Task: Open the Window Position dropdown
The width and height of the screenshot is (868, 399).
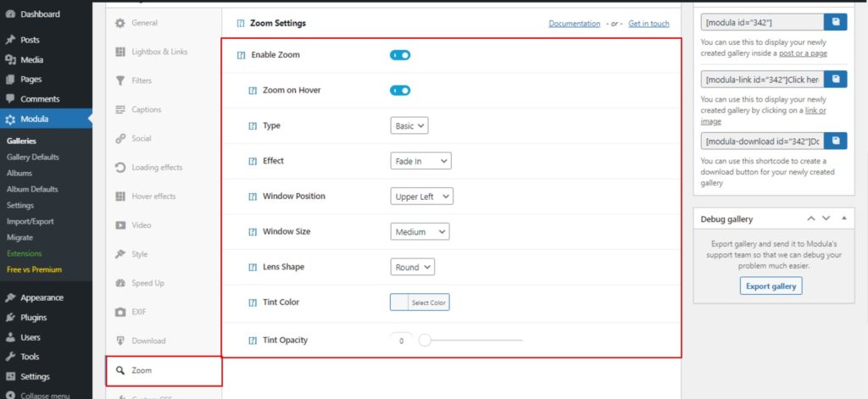Action: [422, 197]
